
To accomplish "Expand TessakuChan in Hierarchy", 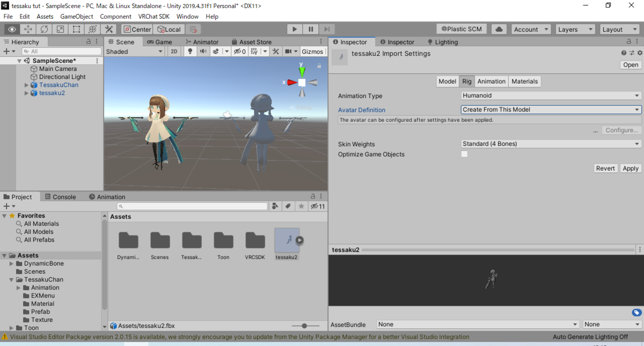I will [x=27, y=85].
